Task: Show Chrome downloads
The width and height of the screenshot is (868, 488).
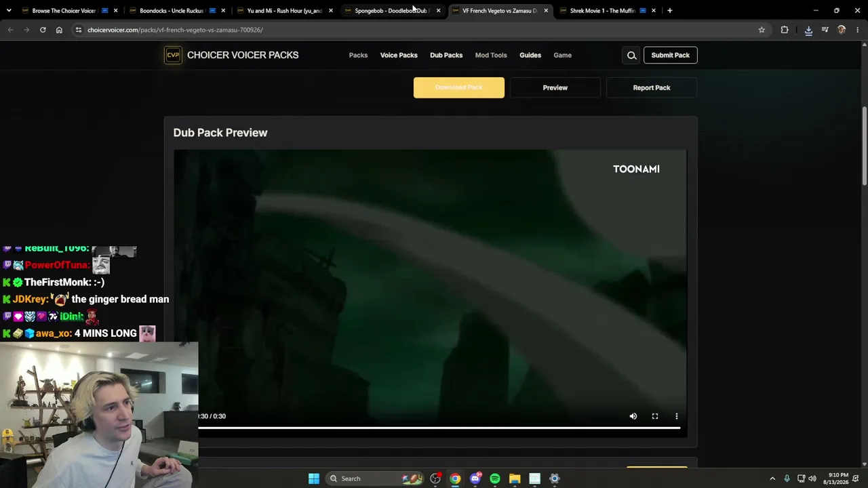Action: coord(808,30)
